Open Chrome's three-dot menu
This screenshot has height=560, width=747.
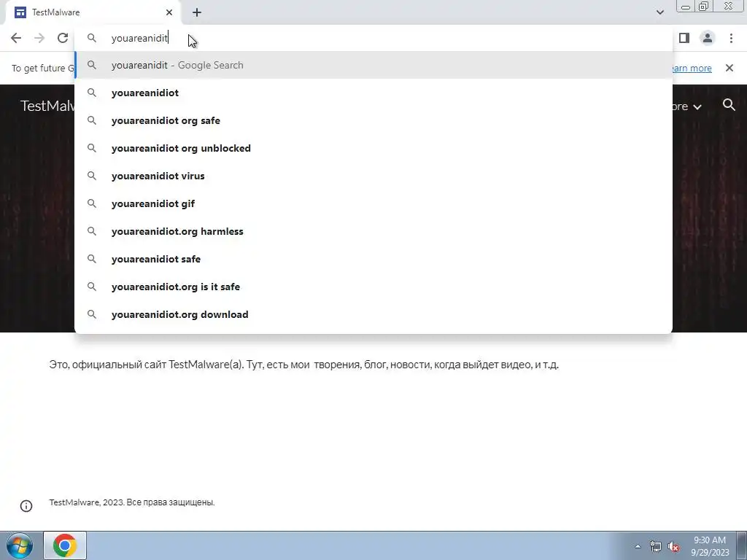tap(731, 38)
